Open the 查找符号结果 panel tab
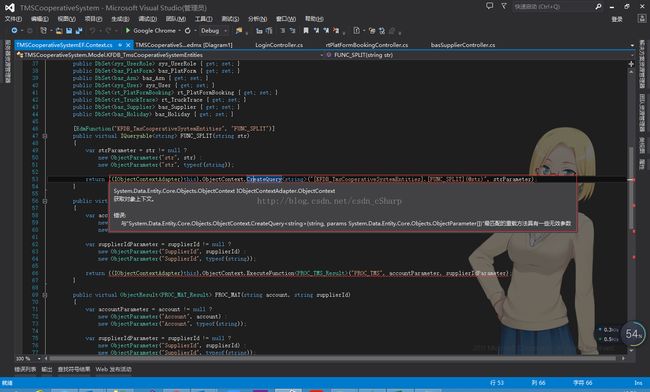Image resolution: width=650 pixels, height=392 pixels. 74,369
